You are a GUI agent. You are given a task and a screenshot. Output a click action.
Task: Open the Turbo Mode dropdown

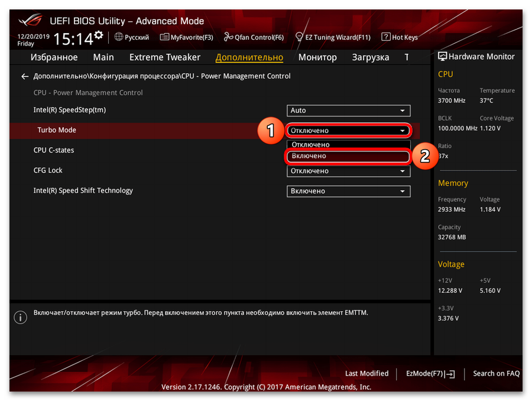click(x=348, y=130)
